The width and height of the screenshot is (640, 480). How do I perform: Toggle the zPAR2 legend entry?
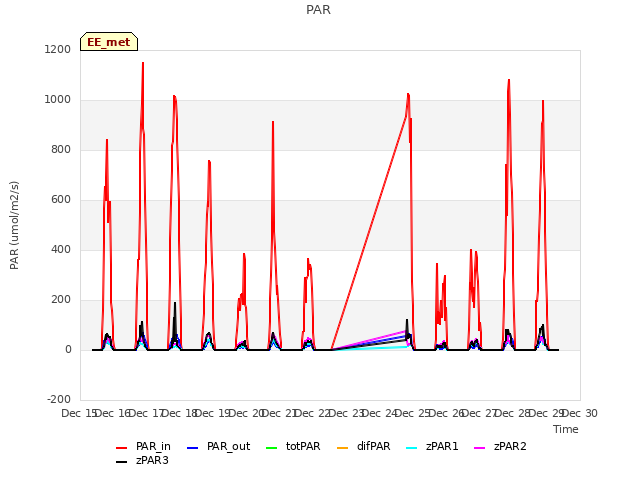point(500,447)
